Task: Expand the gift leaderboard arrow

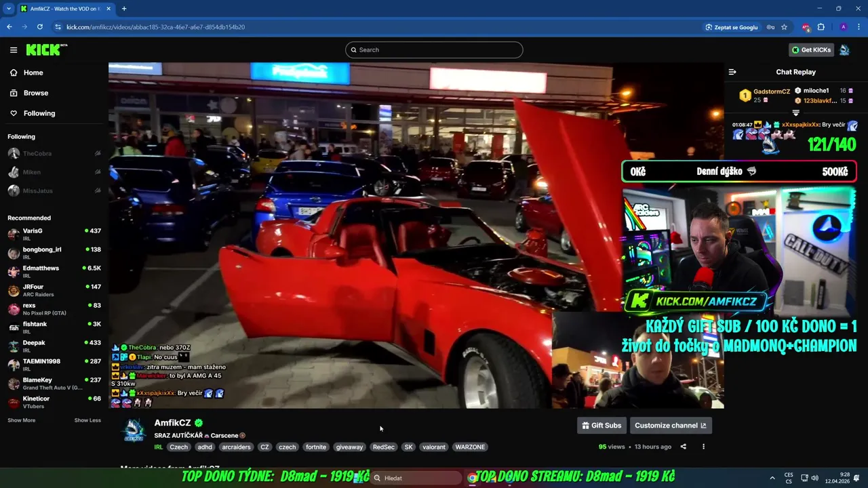Action: coord(796,113)
